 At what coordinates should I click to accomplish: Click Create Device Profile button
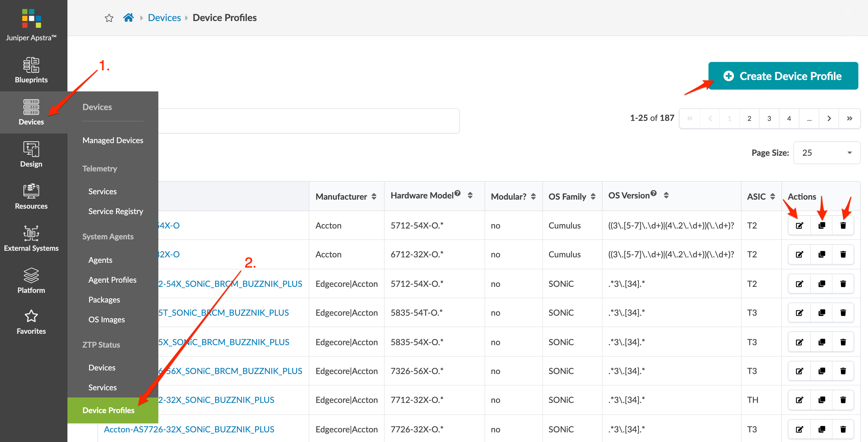(x=783, y=76)
